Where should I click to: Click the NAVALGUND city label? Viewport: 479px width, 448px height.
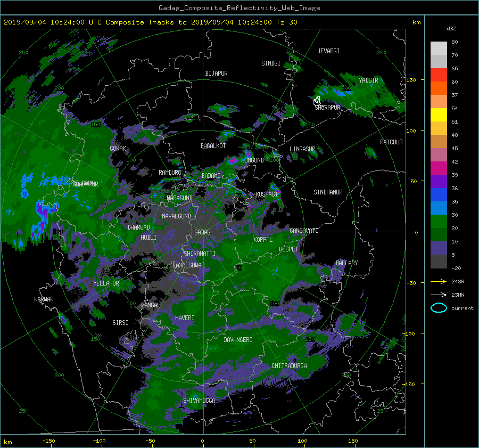pyautogui.click(x=176, y=216)
